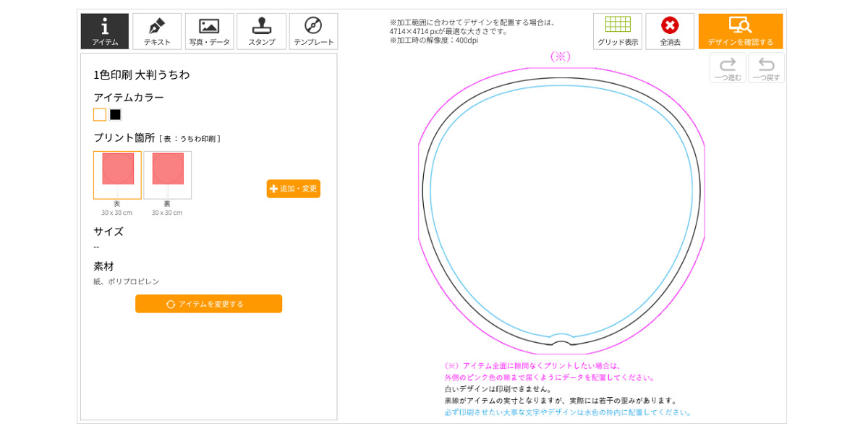The width and height of the screenshot is (868, 434).
Task: Click the 1色印刷 大判うちわ title
Action: 142,75
